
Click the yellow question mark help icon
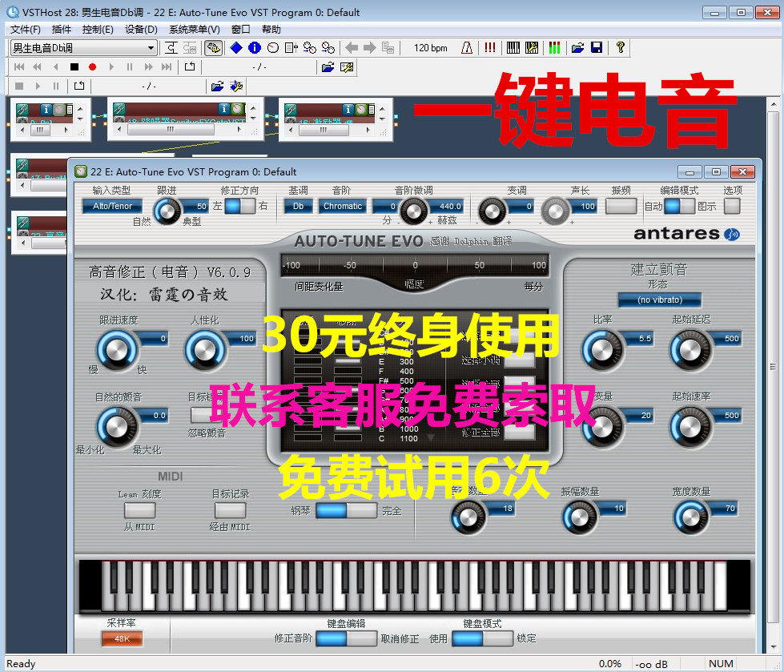(x=620, y=48)
